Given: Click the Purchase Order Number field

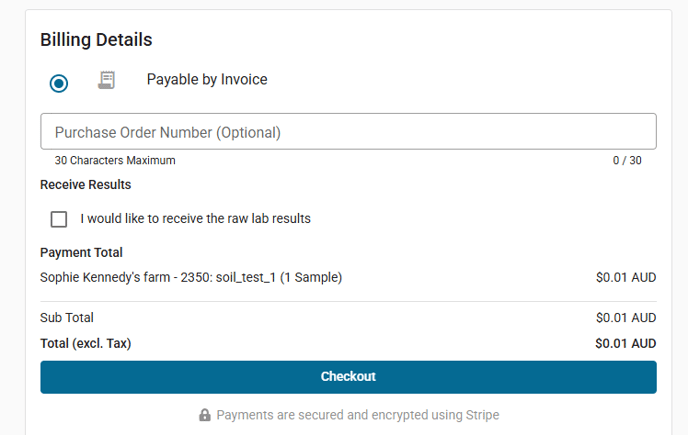Looking at the screenshot, I should tap(348, 132).
